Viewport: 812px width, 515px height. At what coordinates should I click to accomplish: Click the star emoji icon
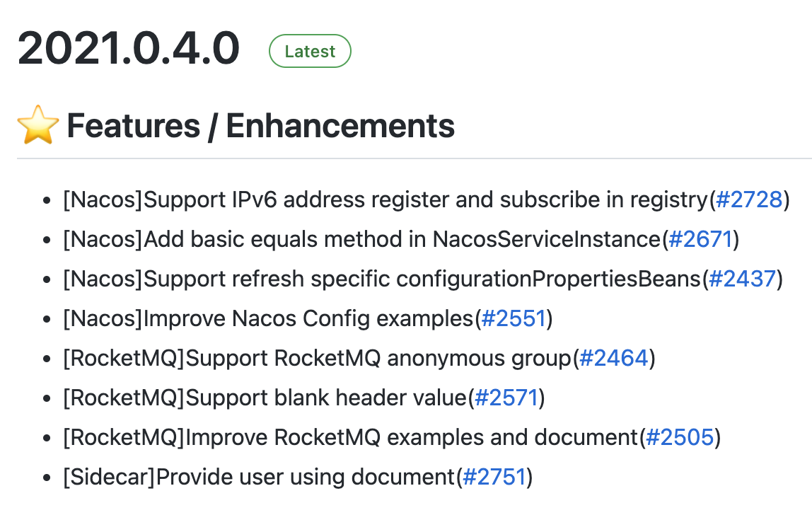(37, 125)
